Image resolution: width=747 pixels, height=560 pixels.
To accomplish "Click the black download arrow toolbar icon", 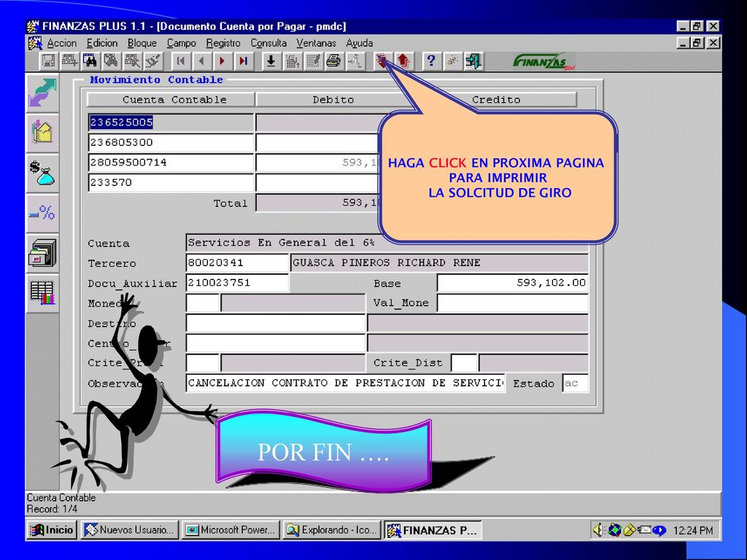I will point(271,61).
